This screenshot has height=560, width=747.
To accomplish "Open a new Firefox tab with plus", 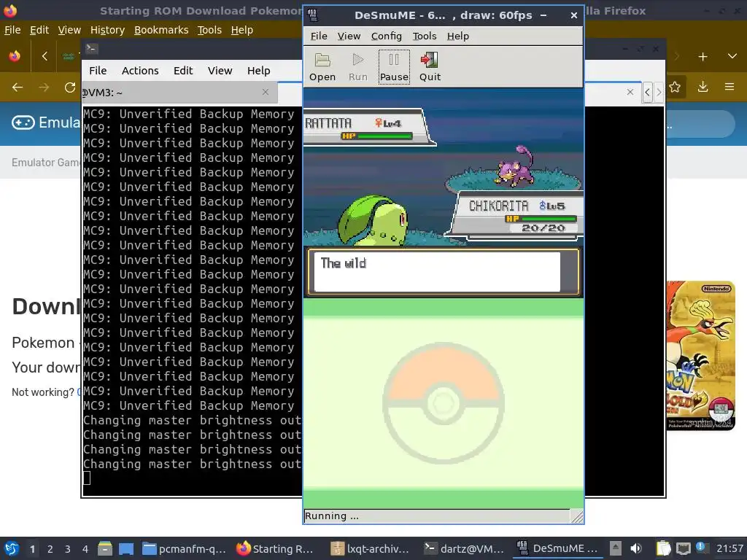I will click(x=703, y=57).
